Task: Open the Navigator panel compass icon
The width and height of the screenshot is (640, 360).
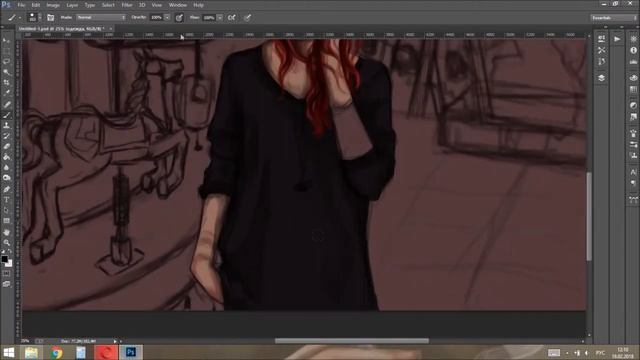Action: [633, 39]
